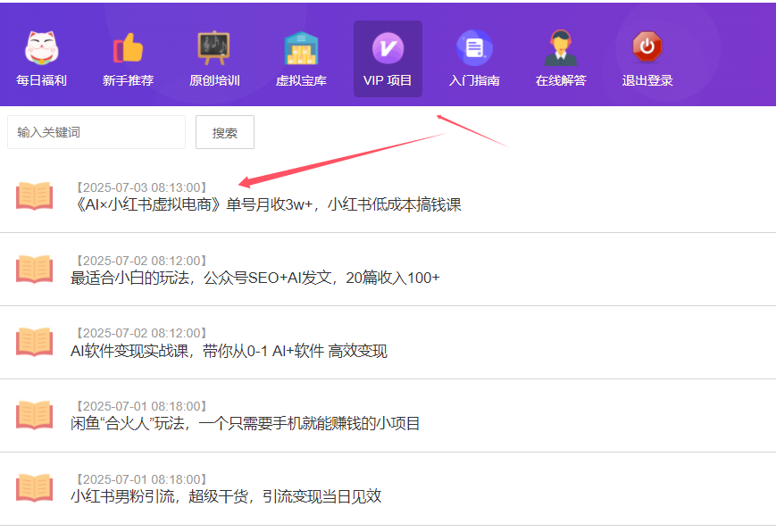Click timestamp above 公众号SEO+AI发文 title
The height and width of the screenshot is (532, 776).
(x=142, y=261)
